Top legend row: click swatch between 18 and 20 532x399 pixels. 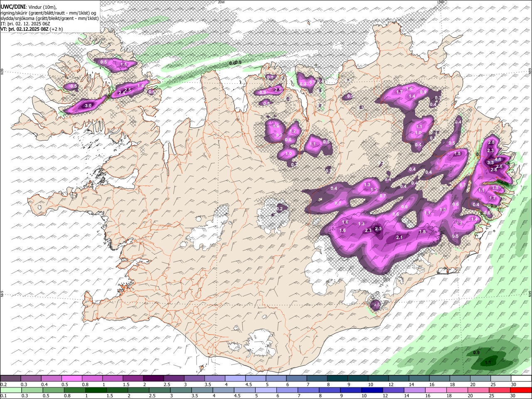(x=460, y=378)
